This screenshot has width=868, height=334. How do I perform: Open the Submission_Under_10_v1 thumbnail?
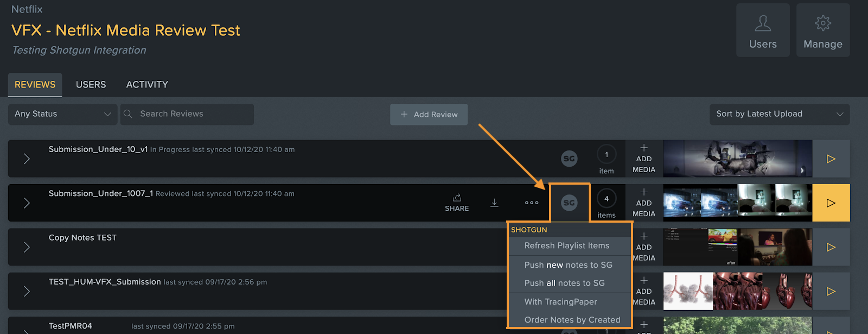(x=738, y=159)
